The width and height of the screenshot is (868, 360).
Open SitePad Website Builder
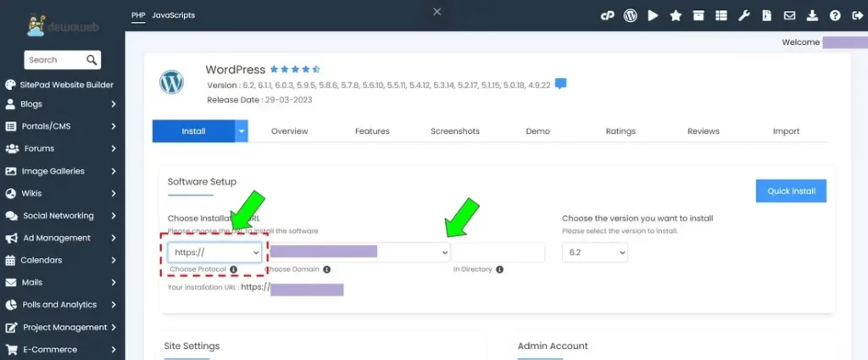(x=61, y=85)
